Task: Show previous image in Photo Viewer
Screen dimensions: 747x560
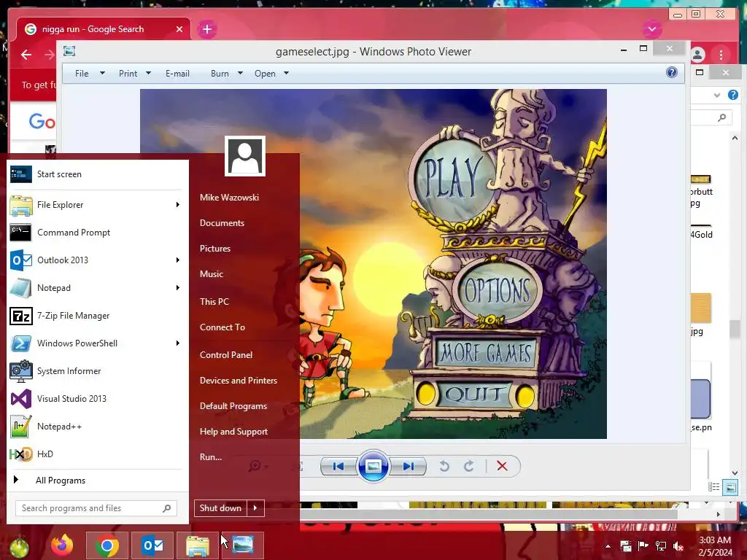Action: coord(338,466)
